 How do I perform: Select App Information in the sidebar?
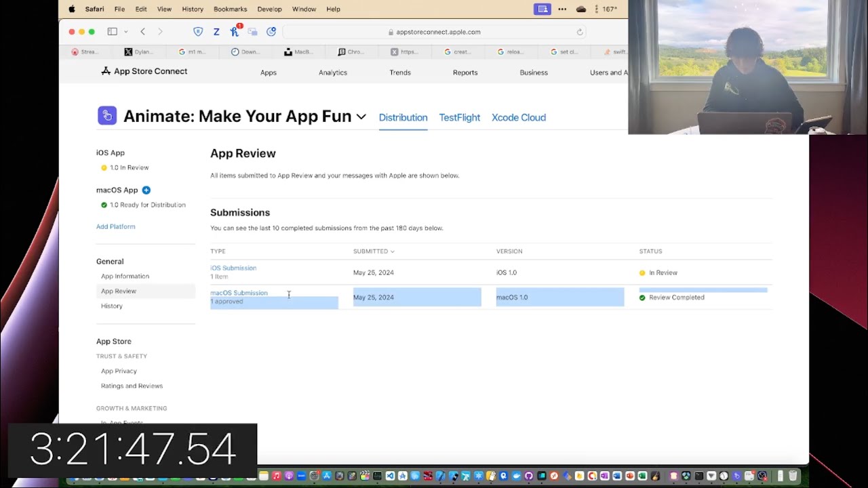click(x=125, y=277)
